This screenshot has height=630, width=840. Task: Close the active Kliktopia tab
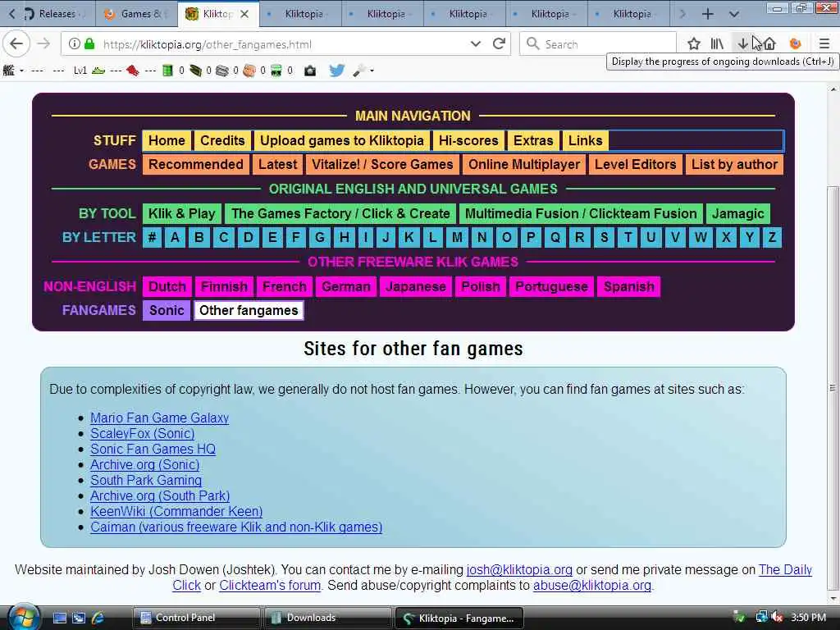click(x=244, y=14)
